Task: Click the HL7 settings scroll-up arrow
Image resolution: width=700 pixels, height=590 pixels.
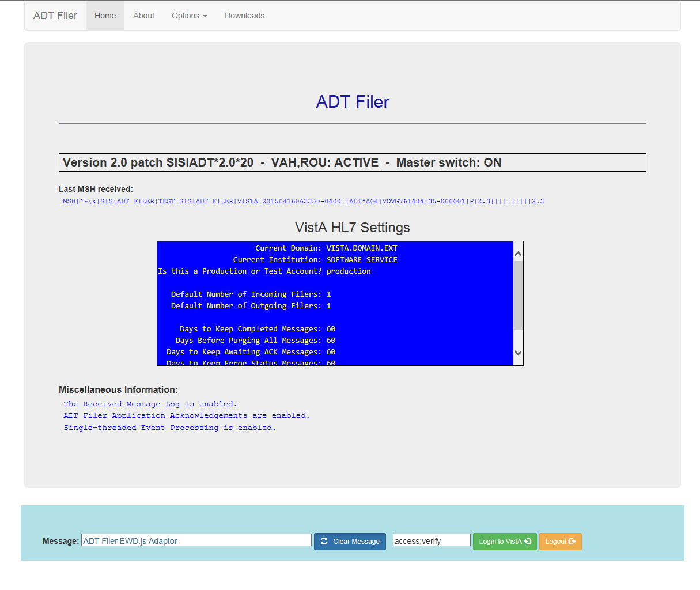Action: (518, 254)
